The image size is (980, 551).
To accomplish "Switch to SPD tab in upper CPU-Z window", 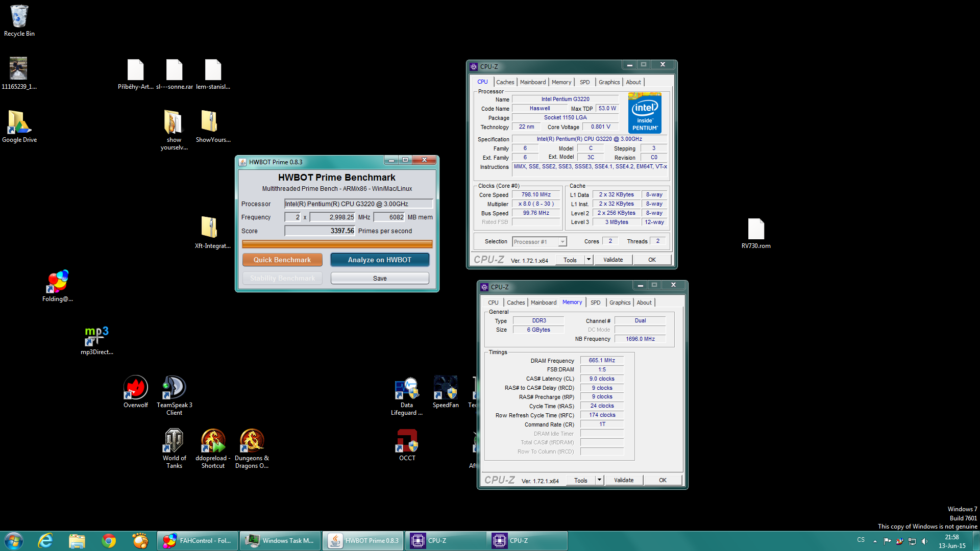I will [584, 82].
